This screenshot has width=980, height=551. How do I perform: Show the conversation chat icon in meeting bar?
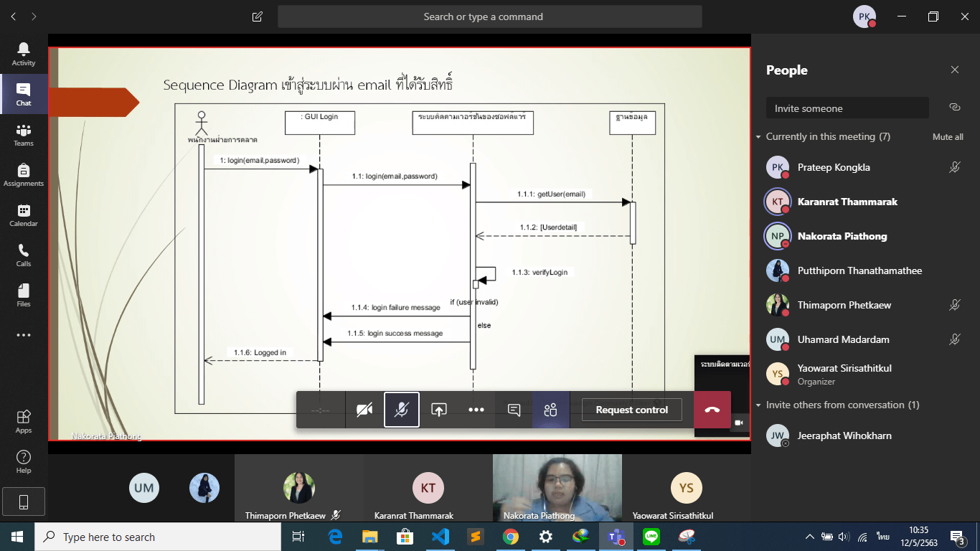[514, 410]
